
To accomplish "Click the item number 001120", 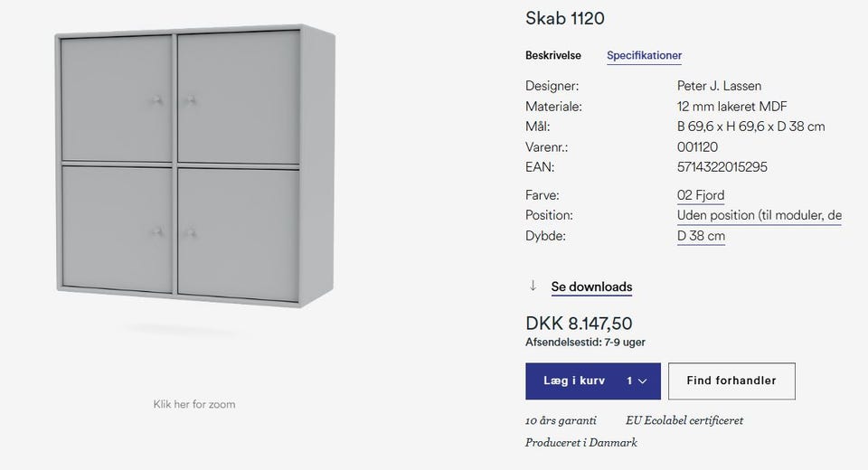I will pos(697,147).
